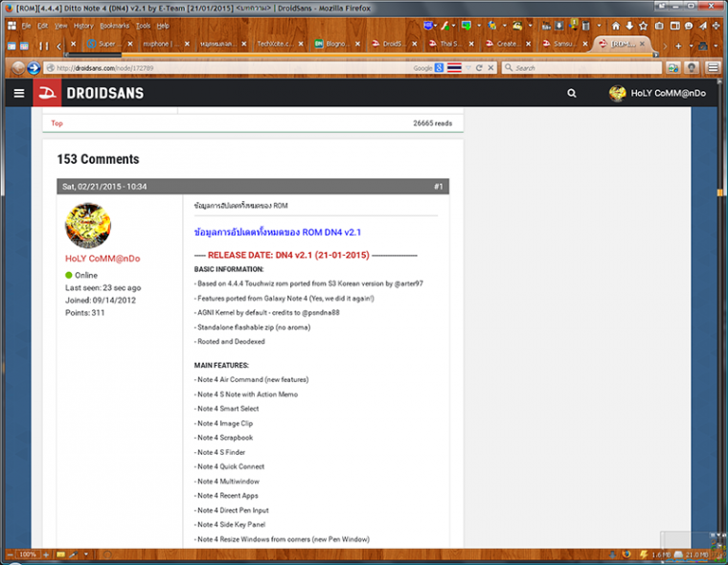Click the 100% zoom level field
The image size is (728, 565).
coord(28,554)
